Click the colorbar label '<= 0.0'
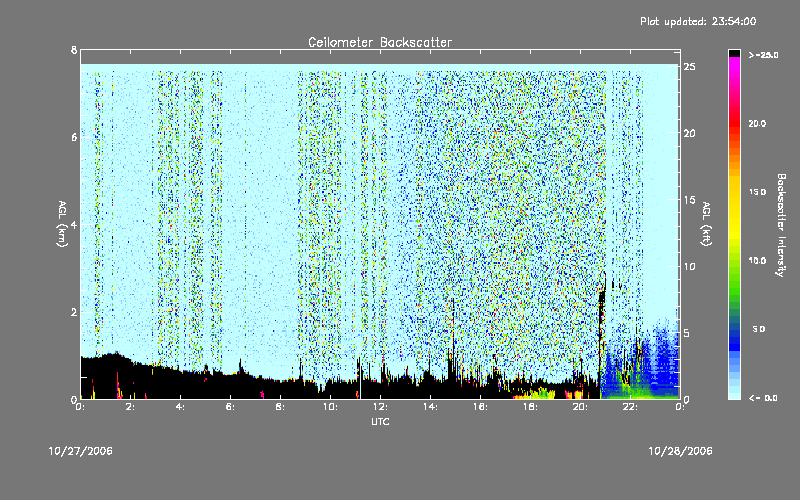 point(763,398)
